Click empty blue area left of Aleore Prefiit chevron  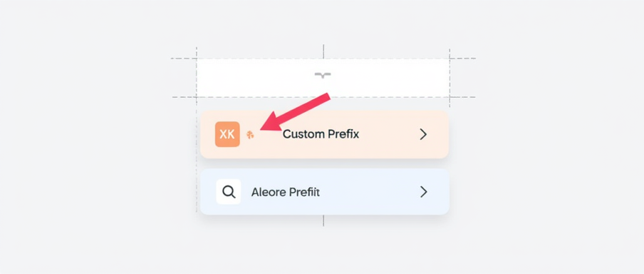tap(370, 192)
